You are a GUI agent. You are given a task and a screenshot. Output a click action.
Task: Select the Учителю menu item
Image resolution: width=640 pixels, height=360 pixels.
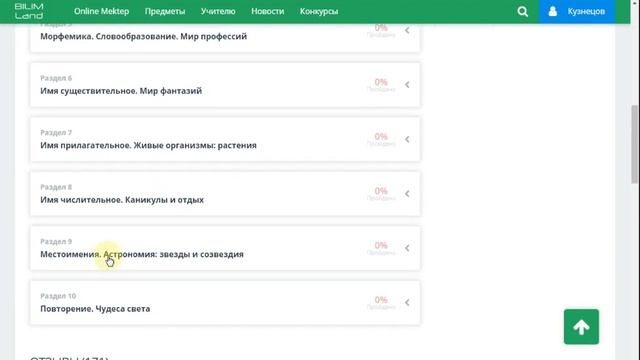218,11
